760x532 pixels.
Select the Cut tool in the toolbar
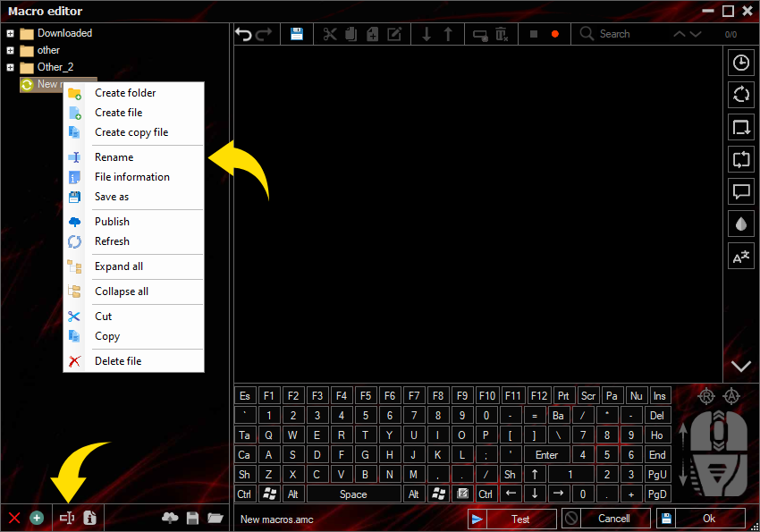[x=330, y=33]
